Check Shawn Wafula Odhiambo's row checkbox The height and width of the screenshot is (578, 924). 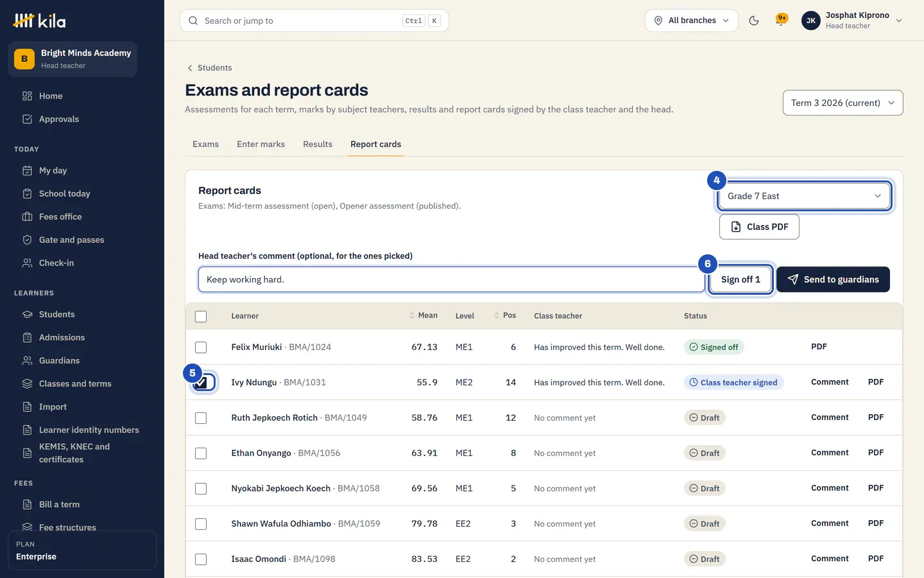tap(201, 524)
